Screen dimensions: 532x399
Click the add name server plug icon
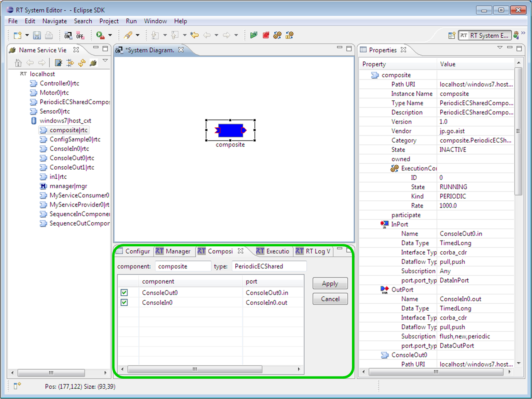coord(93,63)
